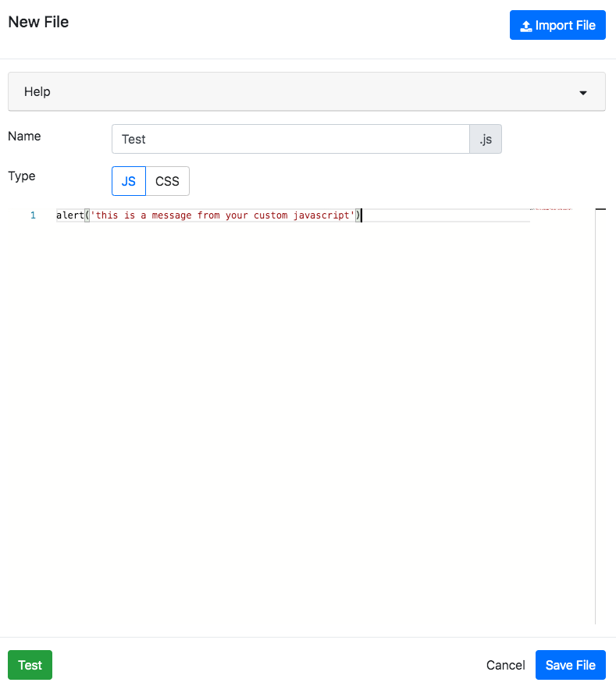Screen dimensions: 616x686
Task: Click the scrollbar cursor marker at top
Action: click(x=600, y=209)
